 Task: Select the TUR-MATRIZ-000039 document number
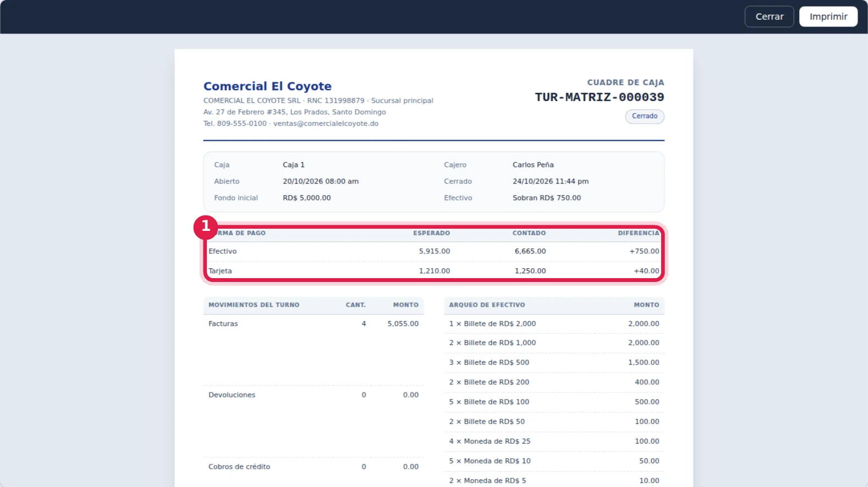[x=600, y=97]
